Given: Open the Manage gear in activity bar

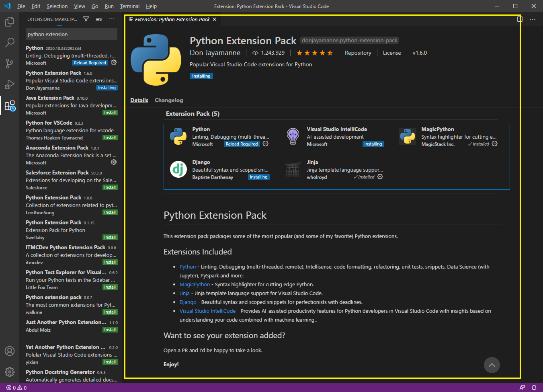Looking at the screenshot, I should [10, 372].
